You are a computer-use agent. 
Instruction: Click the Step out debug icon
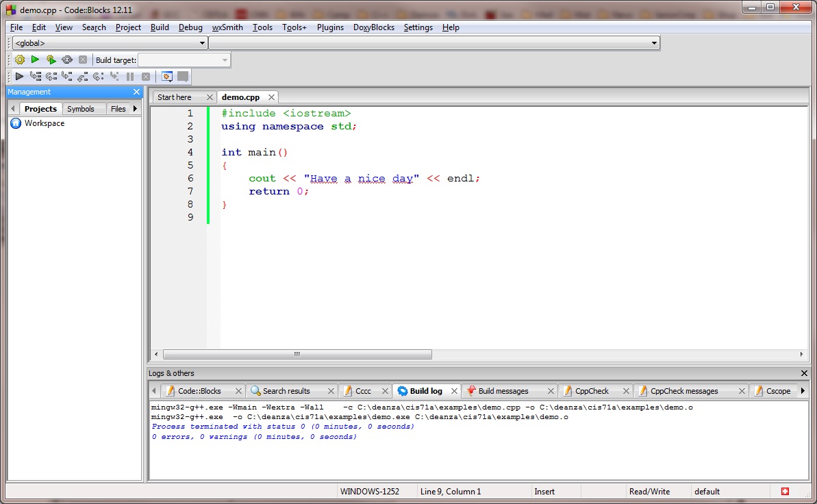click(x=82, y=77)
